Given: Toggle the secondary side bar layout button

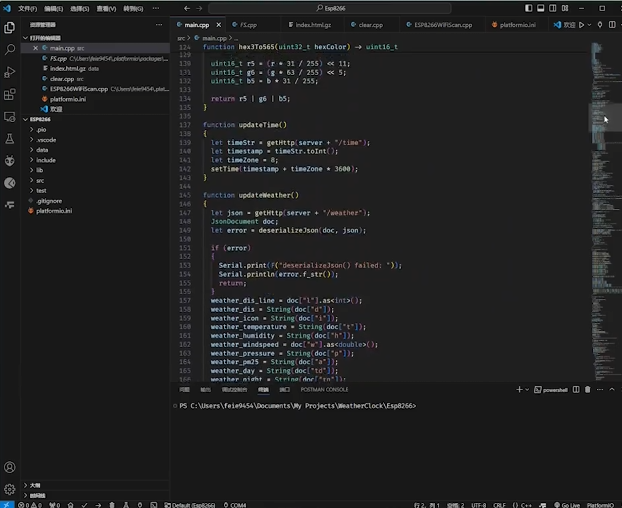Looking at the screenshot, I should pyautogui.click(x=551, y=7).
